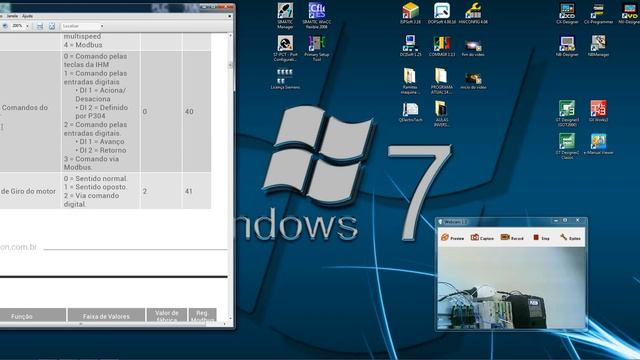Click Preview in the webcam window
The image size is (640, 360).
click(x=453, y=238)
